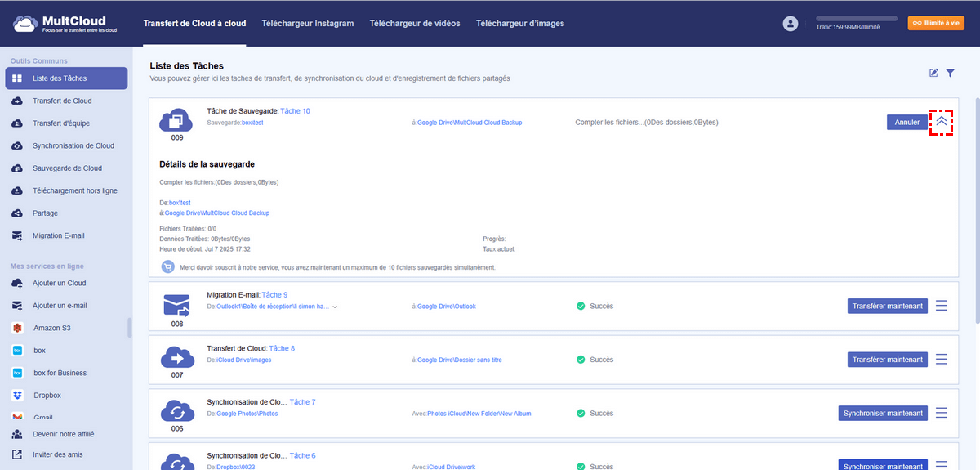Open iCloud Drive\images source link
This screenshot has height=470, width=980.
243,360
